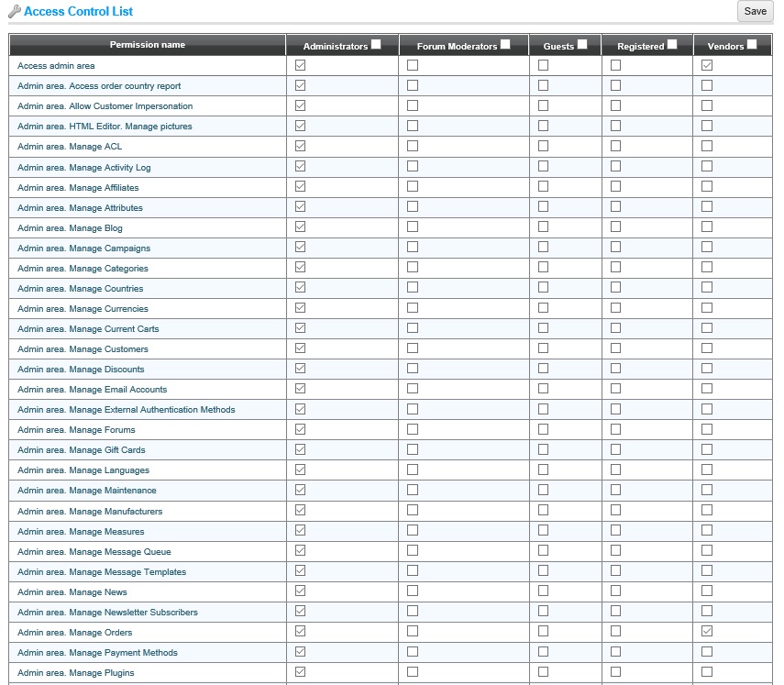Check Registered for Manage Languages

coord(615,470)
